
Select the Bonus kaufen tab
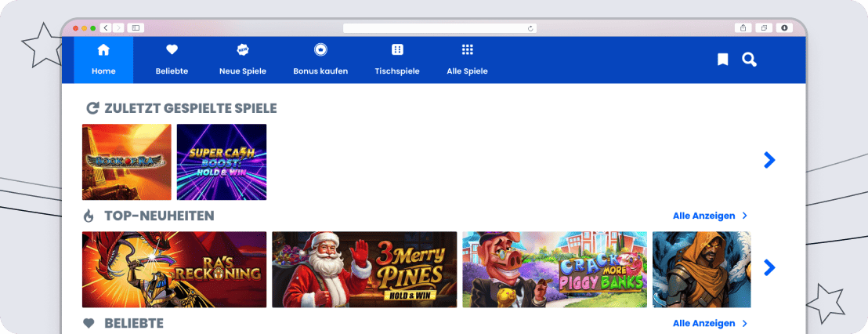[x=320, y=60]
